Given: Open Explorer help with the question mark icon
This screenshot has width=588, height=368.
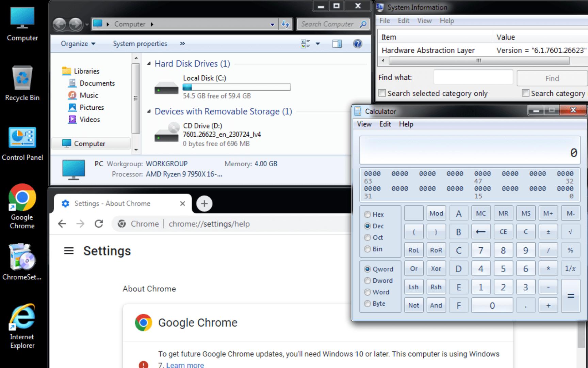Looking at the screenshot, I should coord(358,44).
